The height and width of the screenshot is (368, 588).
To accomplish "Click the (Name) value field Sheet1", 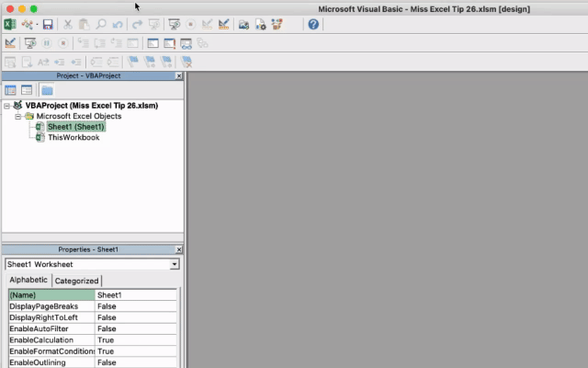I will coord(136,295).
